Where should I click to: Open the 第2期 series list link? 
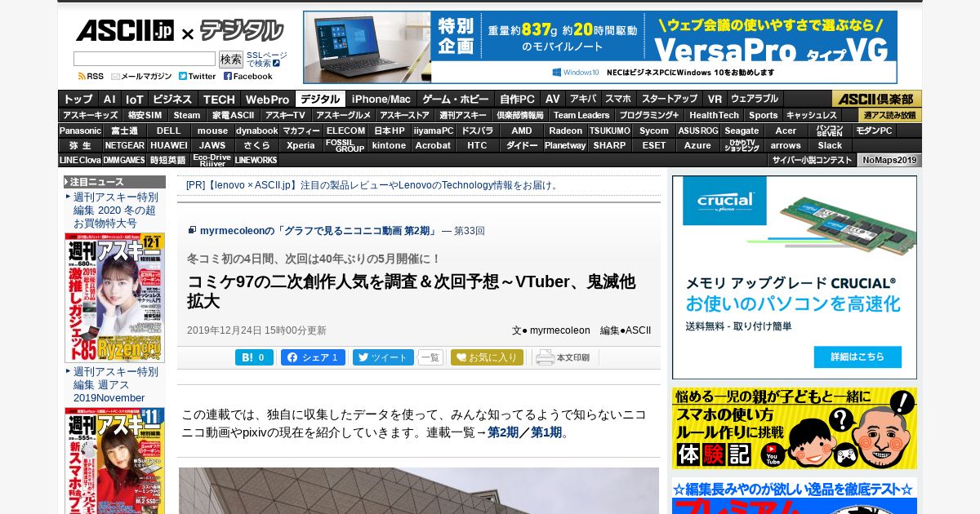point(503,432)
